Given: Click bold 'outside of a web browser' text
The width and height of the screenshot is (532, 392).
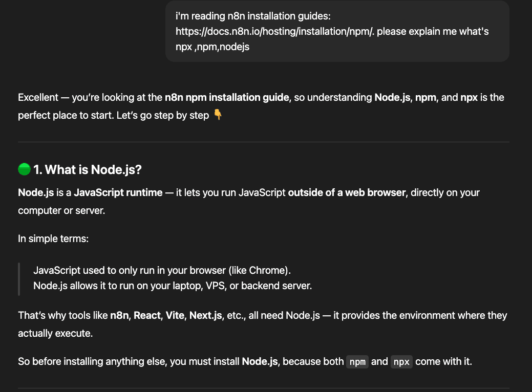Looking at the screenshot, I should pyautogui.click(x=347, y=193).
